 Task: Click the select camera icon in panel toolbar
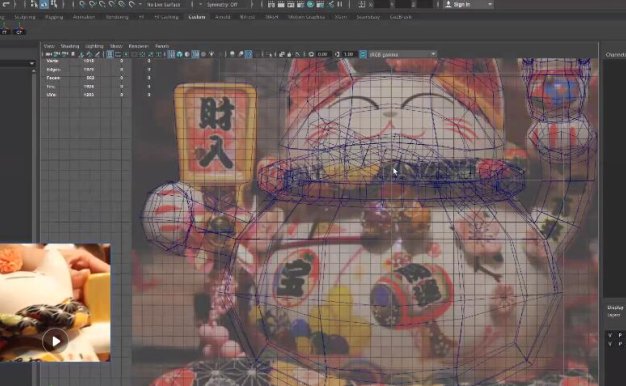click(x=48, y=54)
